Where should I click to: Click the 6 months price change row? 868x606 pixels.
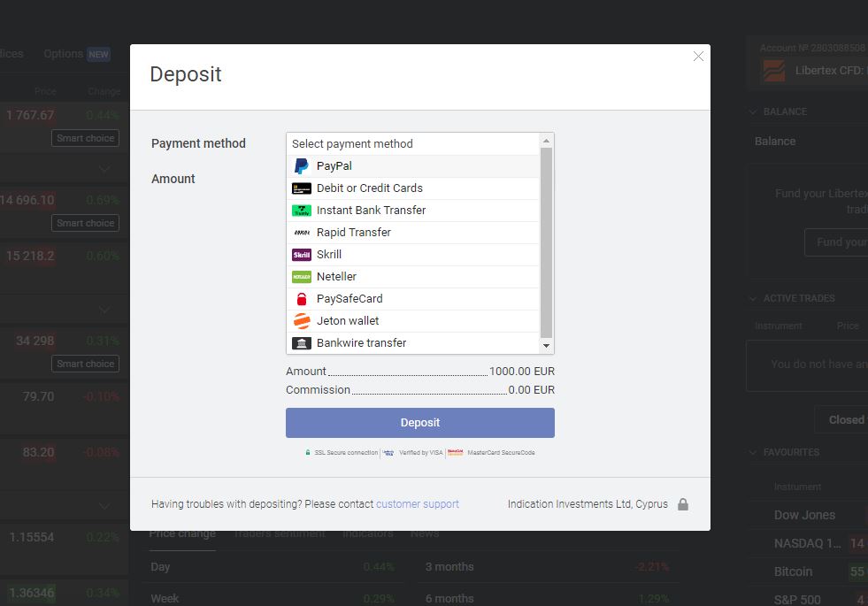547,598
